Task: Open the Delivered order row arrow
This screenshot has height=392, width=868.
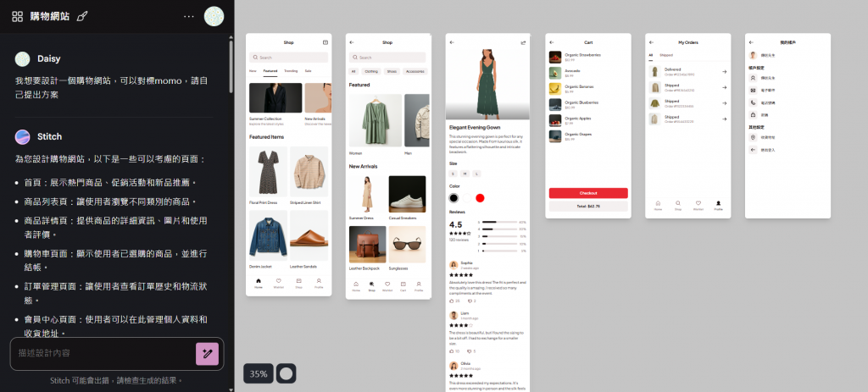Action: point(724,72)
